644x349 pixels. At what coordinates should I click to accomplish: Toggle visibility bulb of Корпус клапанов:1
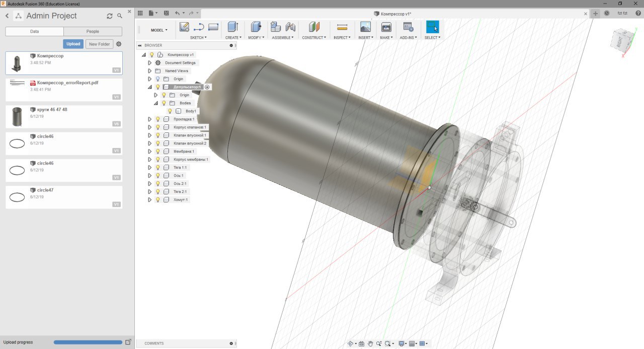(x=157, y=127)
